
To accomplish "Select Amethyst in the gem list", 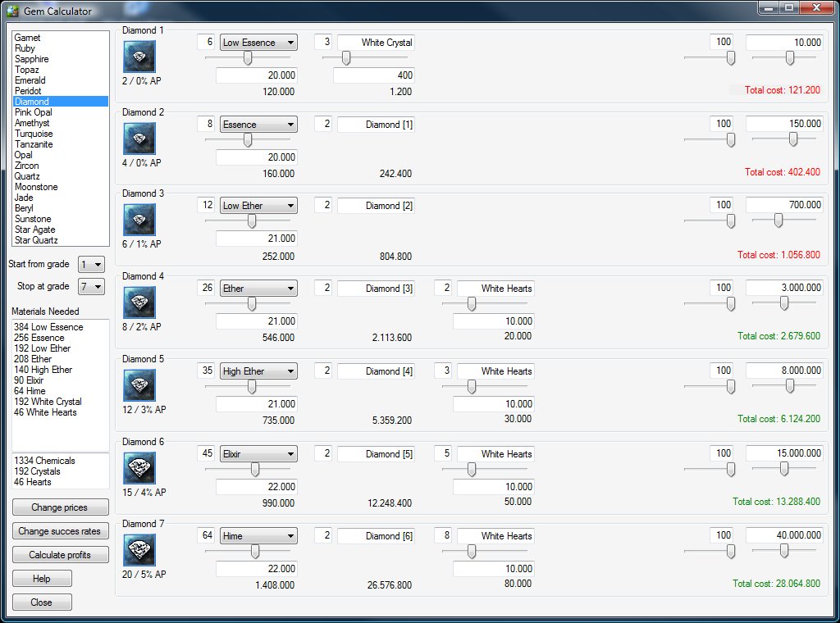I will (x=61, y=123).
